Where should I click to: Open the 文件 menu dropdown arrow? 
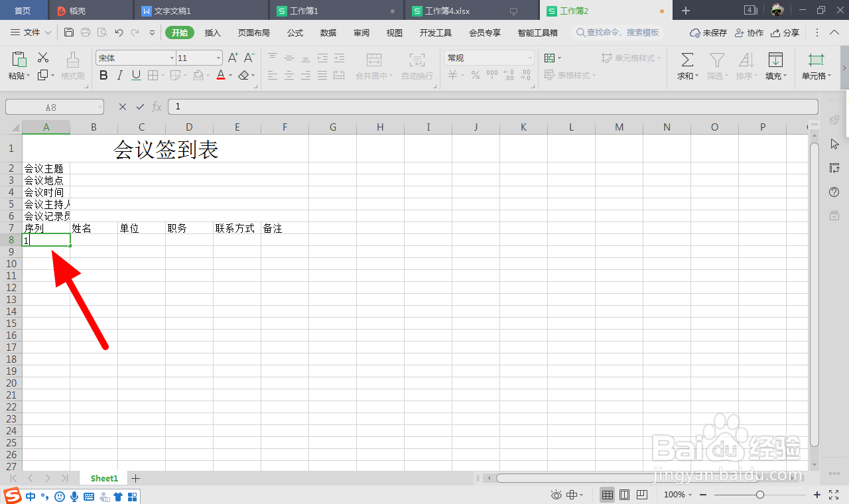click(x=48, y=32)
